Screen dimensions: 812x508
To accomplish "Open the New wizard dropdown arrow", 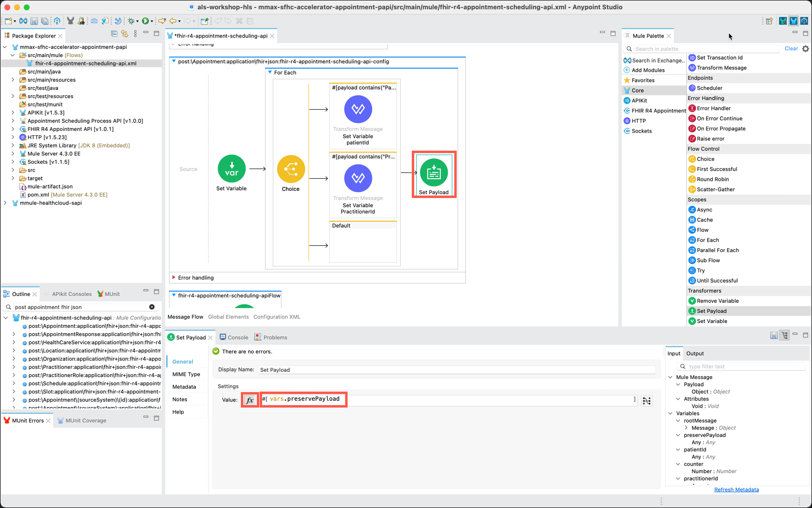I will 15,21.
